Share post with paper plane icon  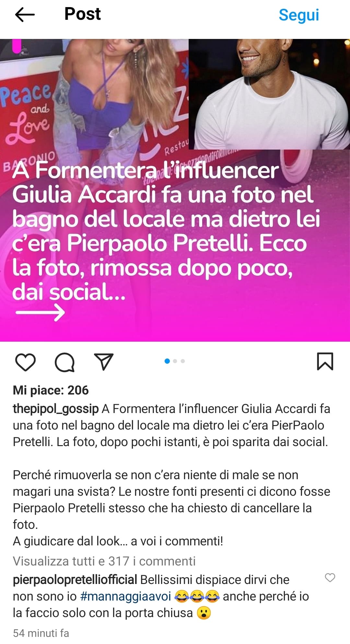point(104,361)
